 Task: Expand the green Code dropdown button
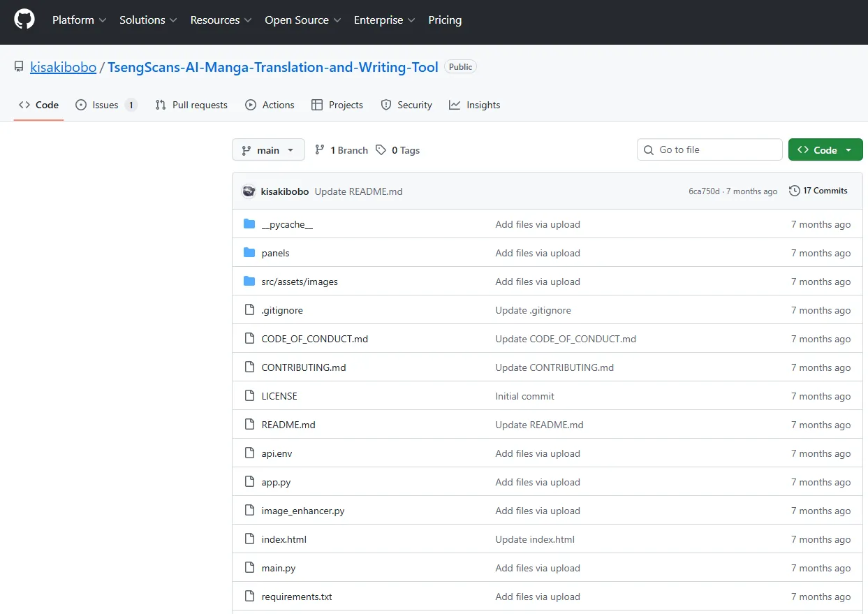(825, 150)
